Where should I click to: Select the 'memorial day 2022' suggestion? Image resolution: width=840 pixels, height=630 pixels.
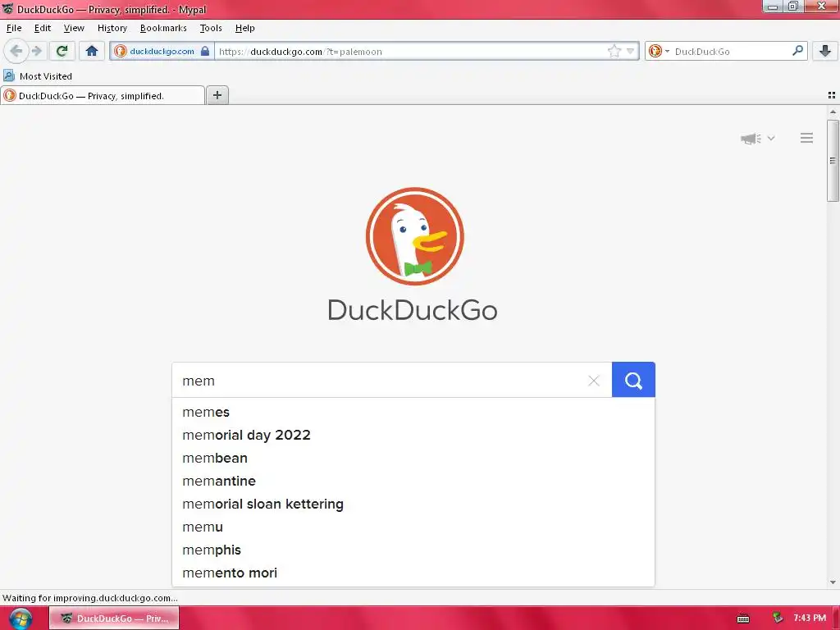pos(413,435)
